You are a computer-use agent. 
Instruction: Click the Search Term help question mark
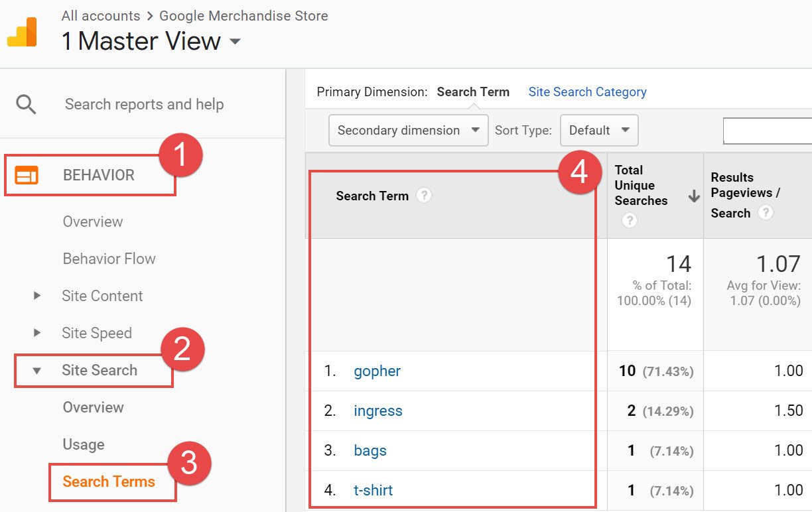tap(424, 196)
